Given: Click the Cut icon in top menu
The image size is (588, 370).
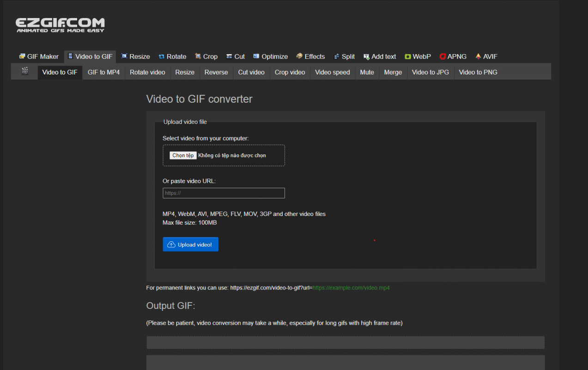Looking at the screenshot, I should (x=229, y=56).
